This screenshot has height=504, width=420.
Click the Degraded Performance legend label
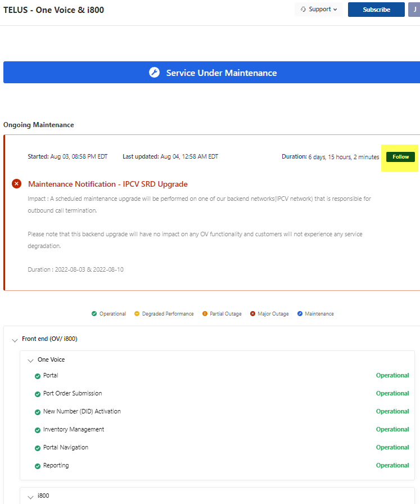click(168, 314)
